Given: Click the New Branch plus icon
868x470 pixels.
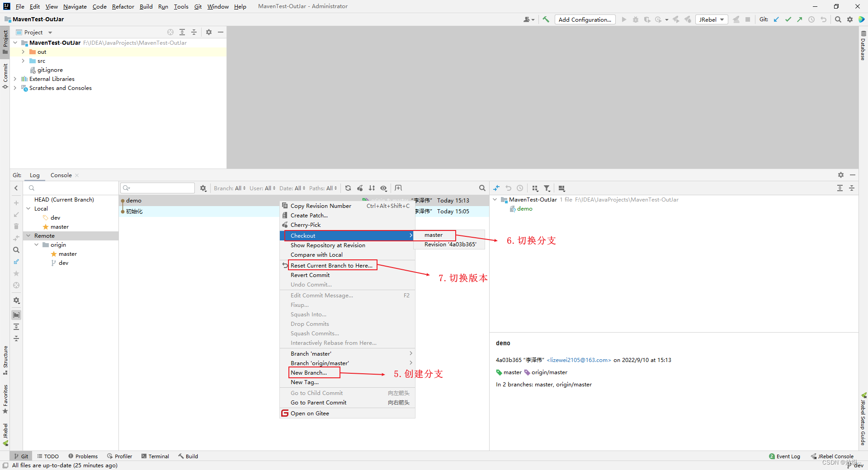Looking at the screenshot, I should click(x=16, y=203).
